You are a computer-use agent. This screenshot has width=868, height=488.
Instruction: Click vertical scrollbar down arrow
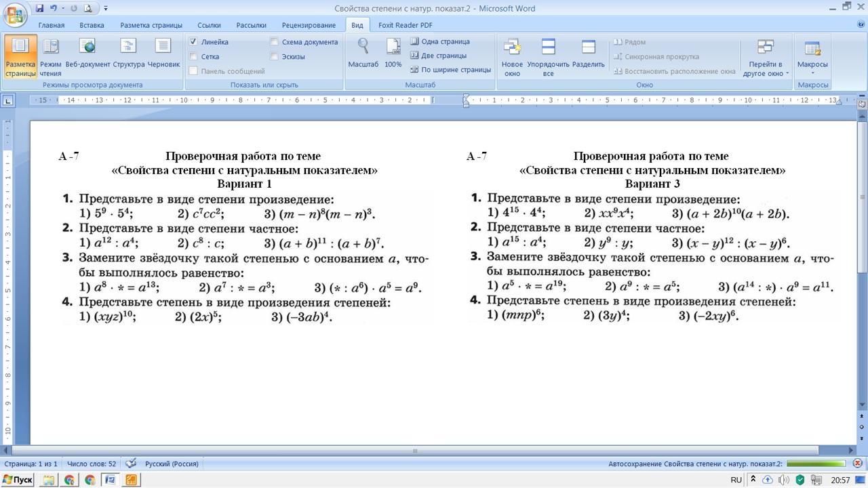[862, 405]
